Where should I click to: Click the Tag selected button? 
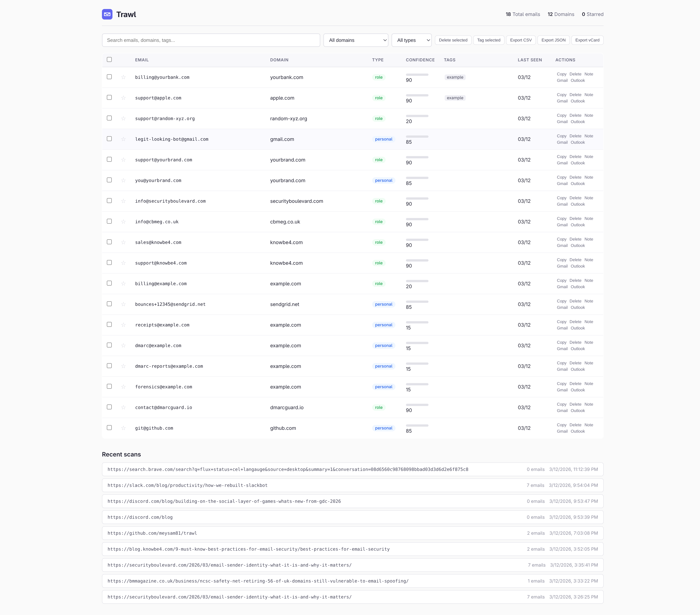[x=488, y=40]
